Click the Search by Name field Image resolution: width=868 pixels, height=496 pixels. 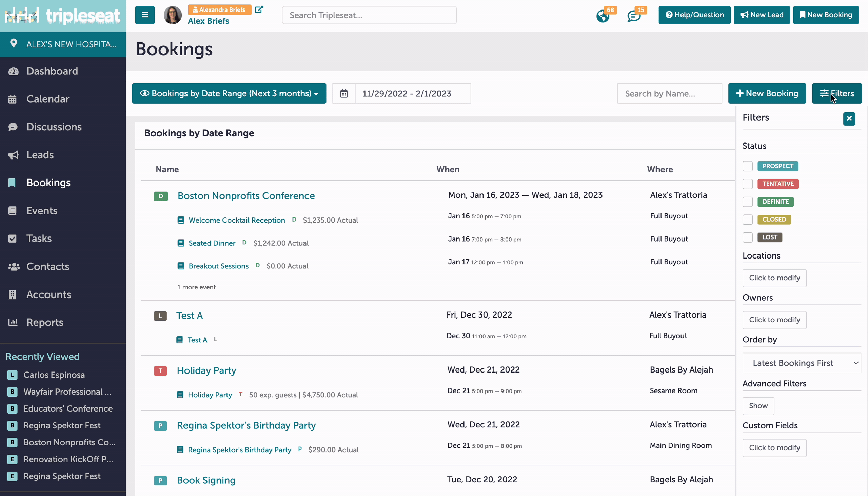pyautogui.click(x=670, y=93)
